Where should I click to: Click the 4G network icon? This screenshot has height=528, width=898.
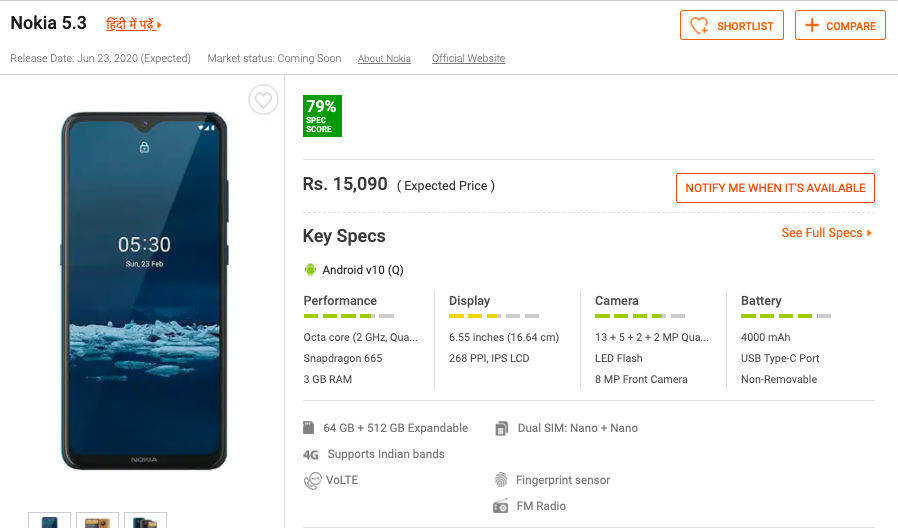(x=310, y=455)
